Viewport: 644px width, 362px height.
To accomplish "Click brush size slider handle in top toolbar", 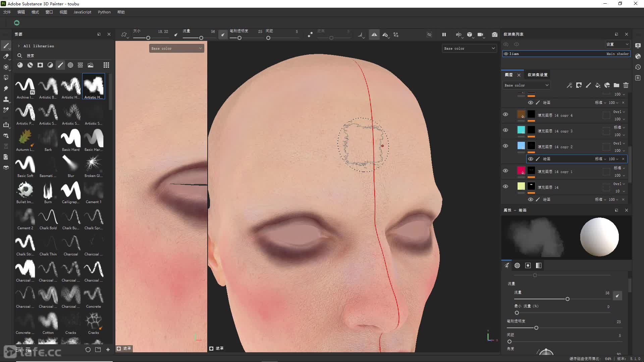I will point(148,38).
